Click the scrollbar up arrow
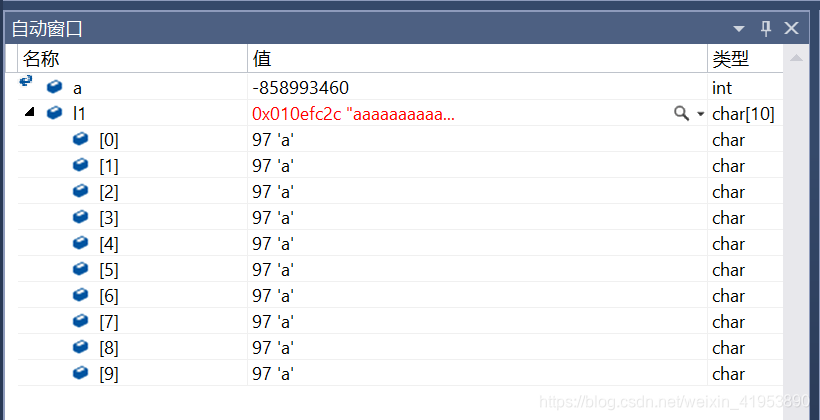Image resolution: width=820 pixels, height=420 pixels. pos(796,58)
